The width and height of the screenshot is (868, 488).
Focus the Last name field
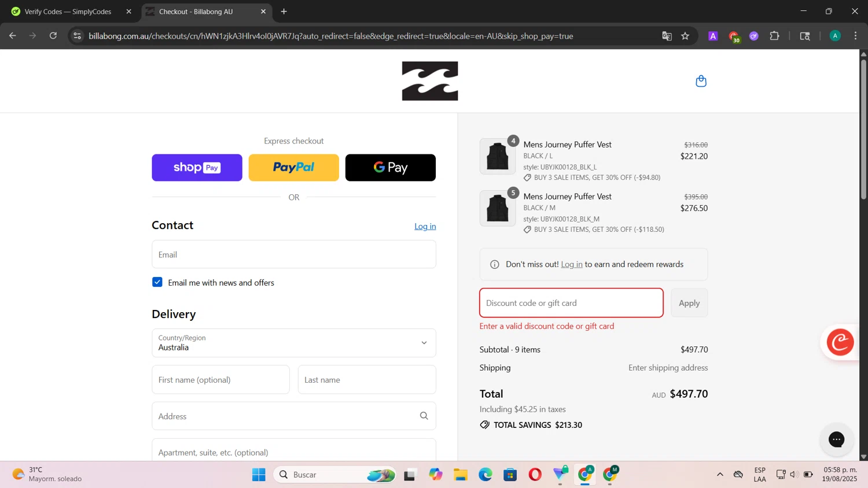coord(367,380)
